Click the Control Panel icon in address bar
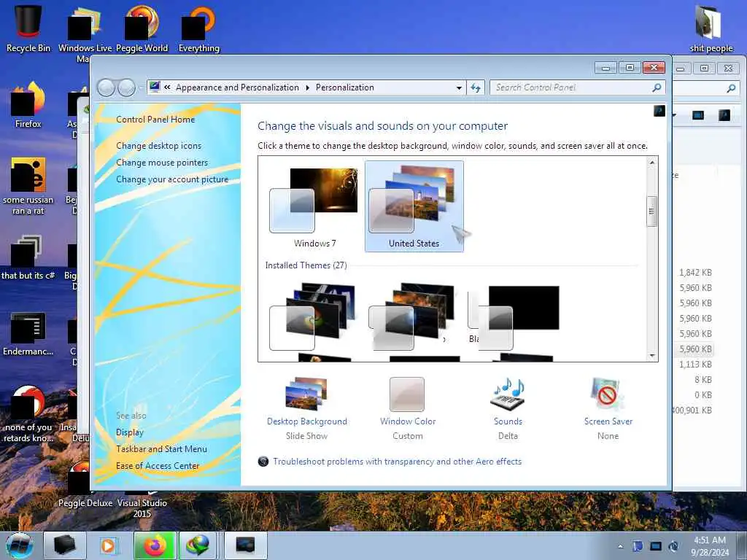Screen dimensions: 747x560 coord(155,87)
